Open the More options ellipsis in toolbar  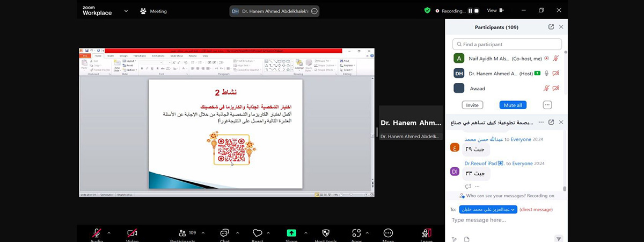[388, 233]
